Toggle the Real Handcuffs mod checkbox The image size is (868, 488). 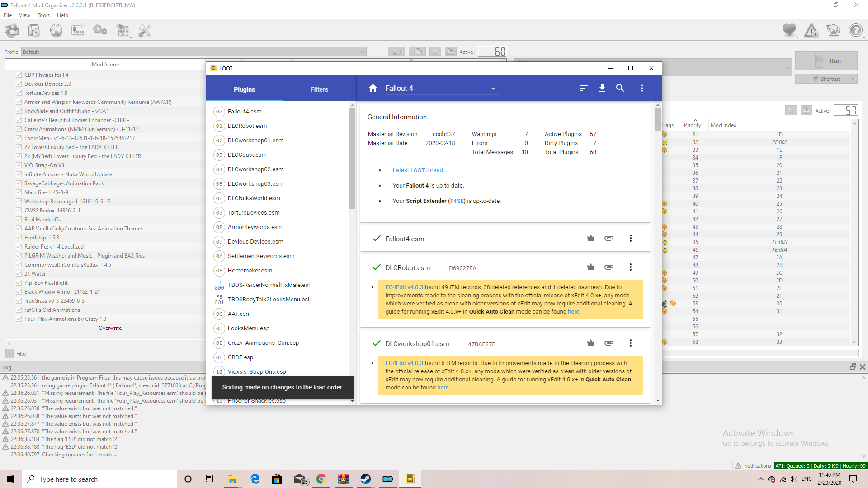coord(19,219)
